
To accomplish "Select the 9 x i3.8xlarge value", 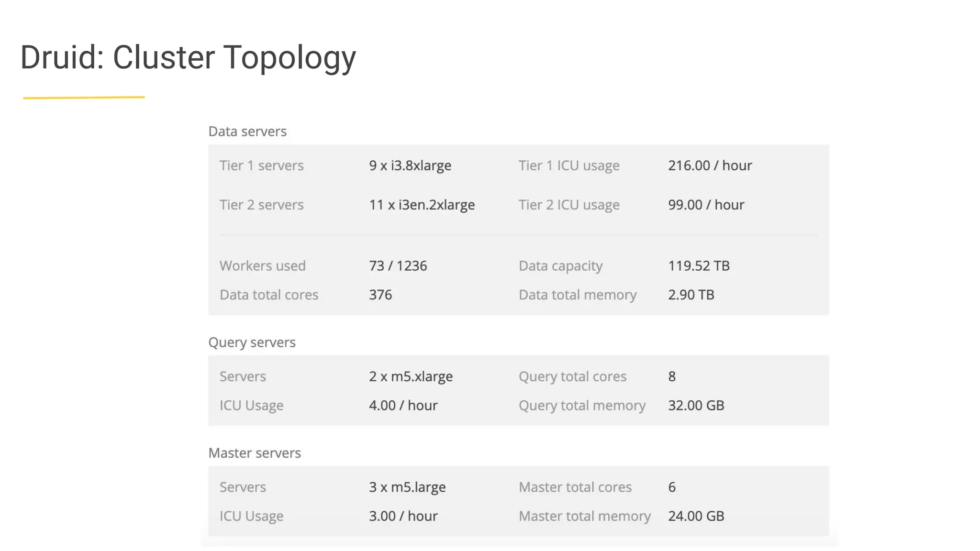I will click(410, 165).
